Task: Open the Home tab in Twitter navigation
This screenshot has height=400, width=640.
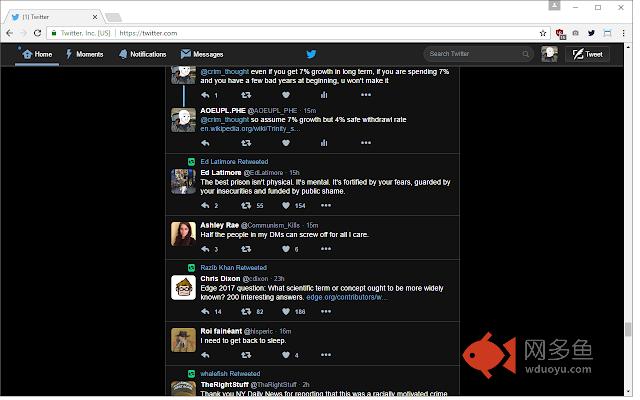Action: click(x=37, y=54)
